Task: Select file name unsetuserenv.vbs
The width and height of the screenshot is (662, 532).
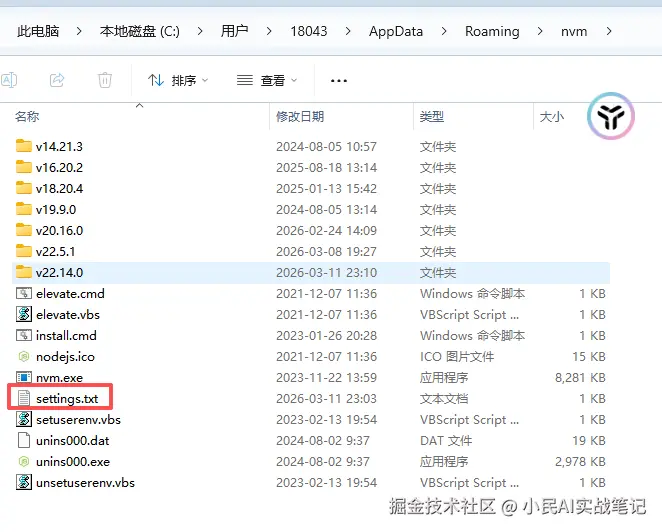Action: tap(85, 483)
